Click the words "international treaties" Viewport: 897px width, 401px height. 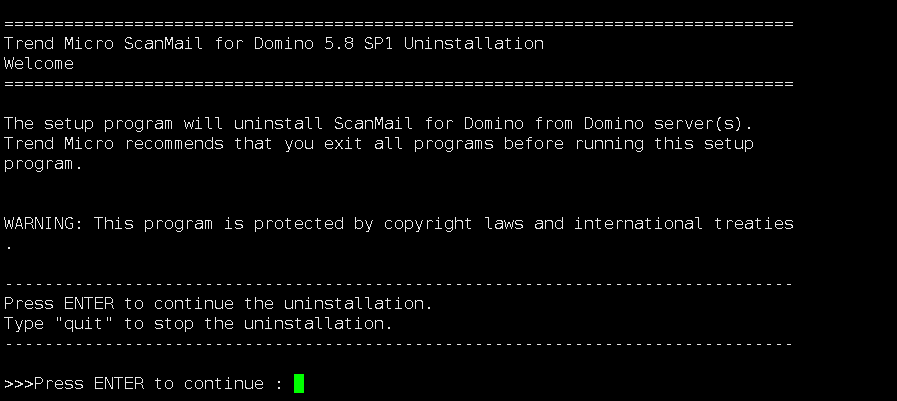pyautogui.click(x=683, y=223)
